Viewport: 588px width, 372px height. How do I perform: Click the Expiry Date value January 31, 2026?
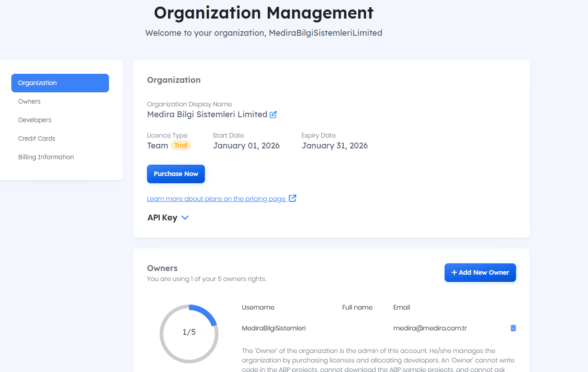tap(334, 146)
